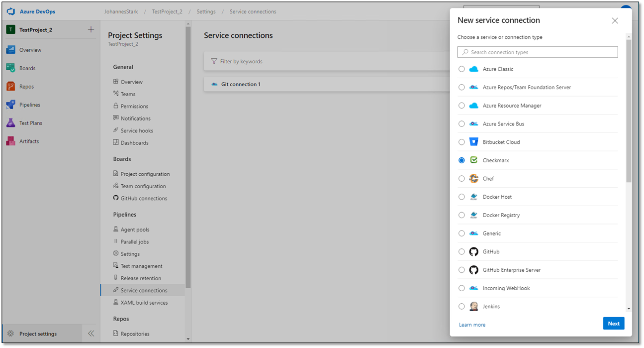Open GitHub connections under Boards settings

tap(144, 198)
